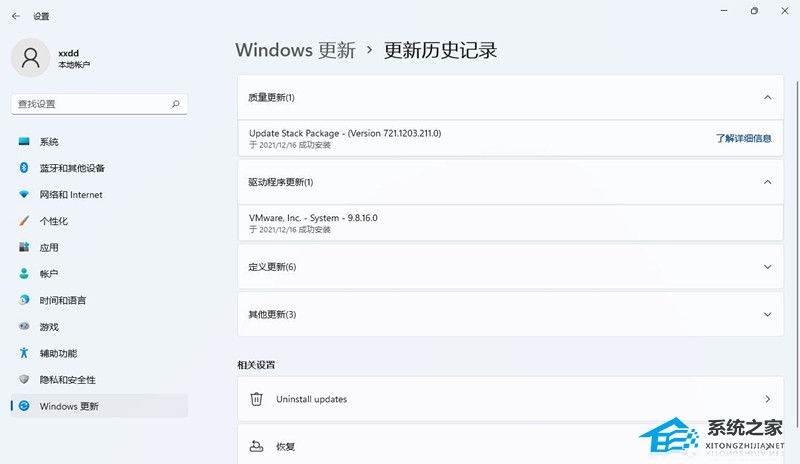This screenshot has height=464, width=800.
Task: Select 网络和 Internet in sidebar
Action: [x=71, y=195]
